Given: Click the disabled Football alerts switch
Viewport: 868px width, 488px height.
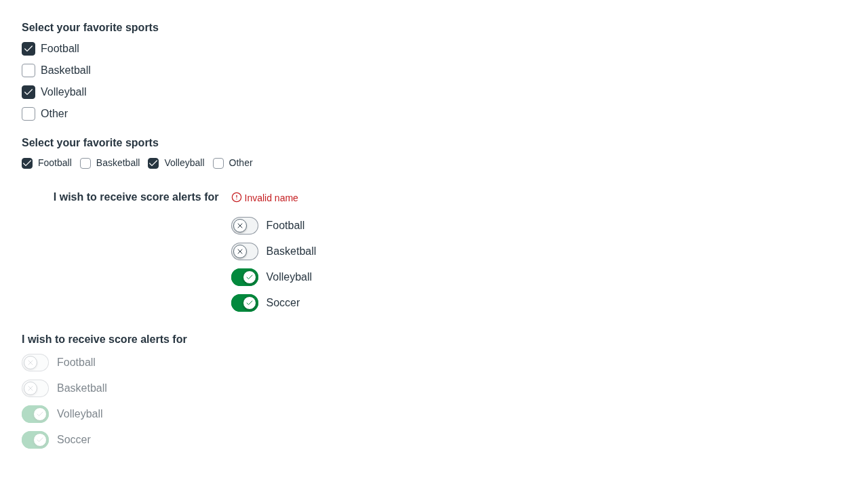Looking at the screenshot, I should click(35, 363).
